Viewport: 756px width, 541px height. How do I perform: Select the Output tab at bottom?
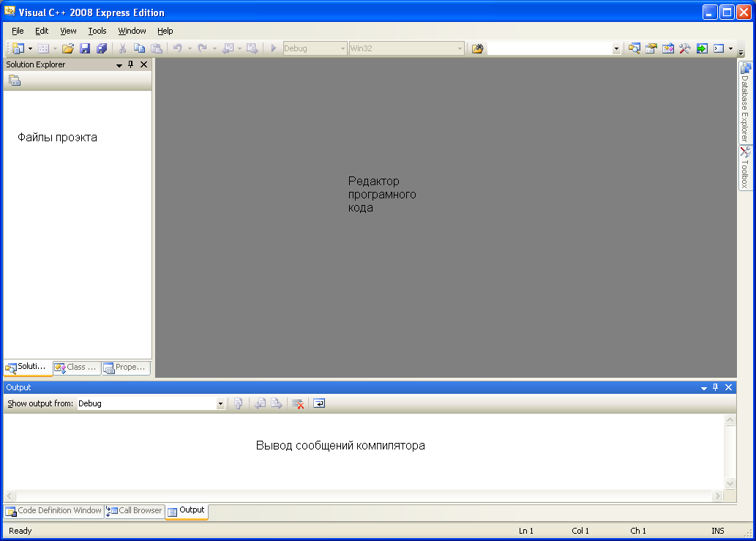tap(187, 511)
